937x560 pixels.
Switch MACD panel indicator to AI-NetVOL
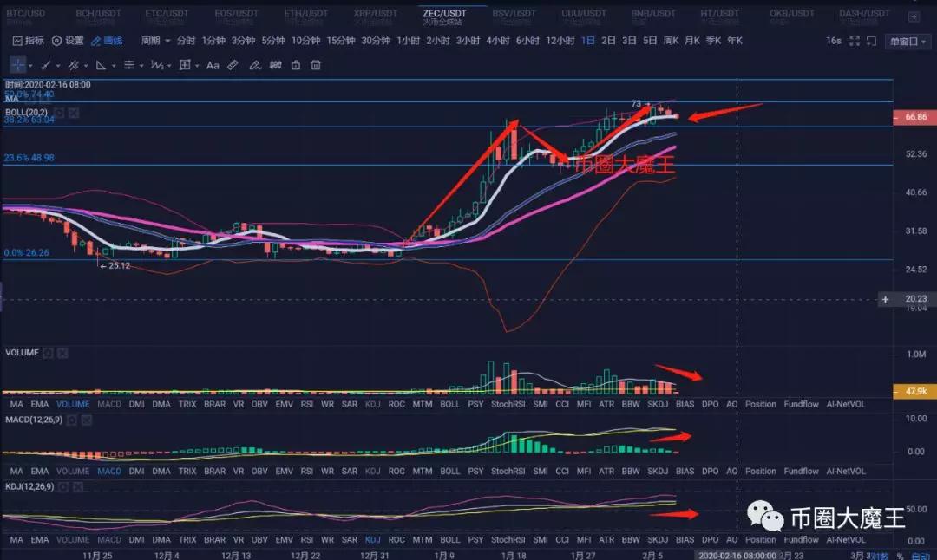tap(846, 471)
